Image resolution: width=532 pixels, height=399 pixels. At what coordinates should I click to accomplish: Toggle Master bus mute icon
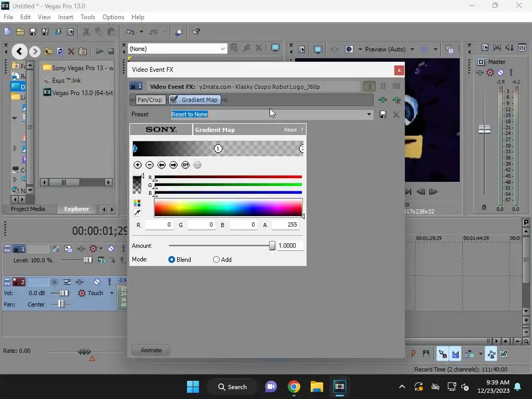click(500, 72)
